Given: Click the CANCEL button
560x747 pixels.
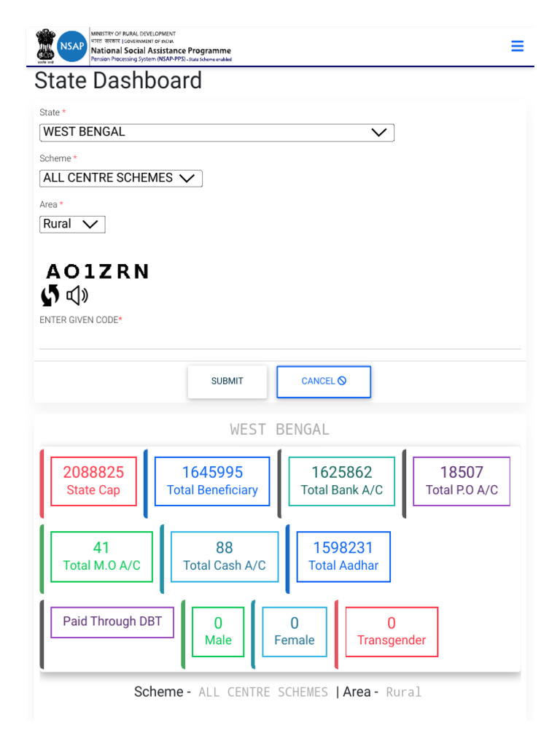Looking at the screenshot, I should tap(324, 381).
